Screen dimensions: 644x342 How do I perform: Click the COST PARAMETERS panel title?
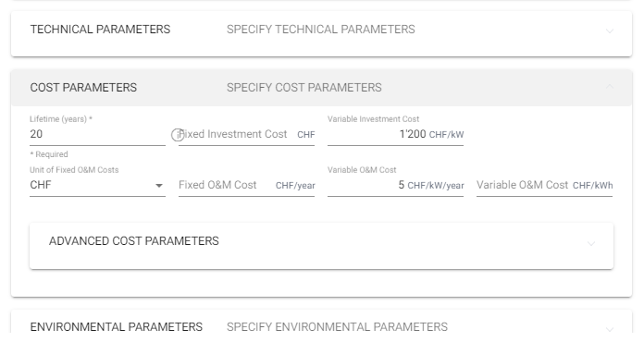(x=83, y=88)
